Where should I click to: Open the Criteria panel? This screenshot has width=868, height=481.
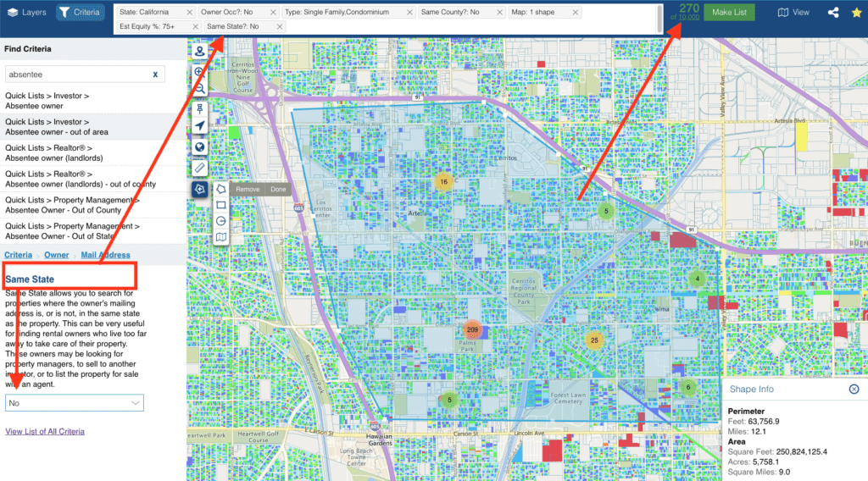tap(81, 12)
